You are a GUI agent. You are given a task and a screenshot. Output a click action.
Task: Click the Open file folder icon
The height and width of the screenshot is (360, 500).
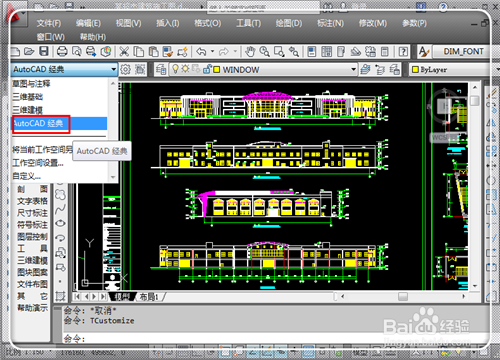click(29, 52)
